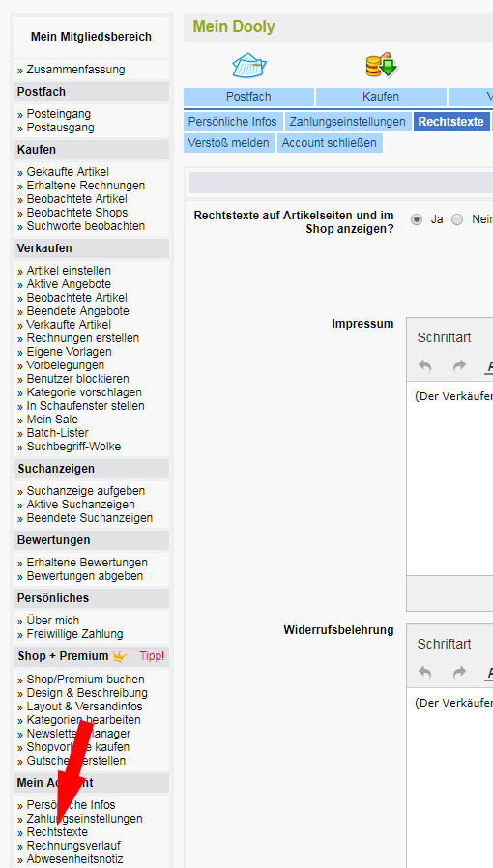Open Freiwillige Zahlung link
493x868 pixels.
pos(74,634)
